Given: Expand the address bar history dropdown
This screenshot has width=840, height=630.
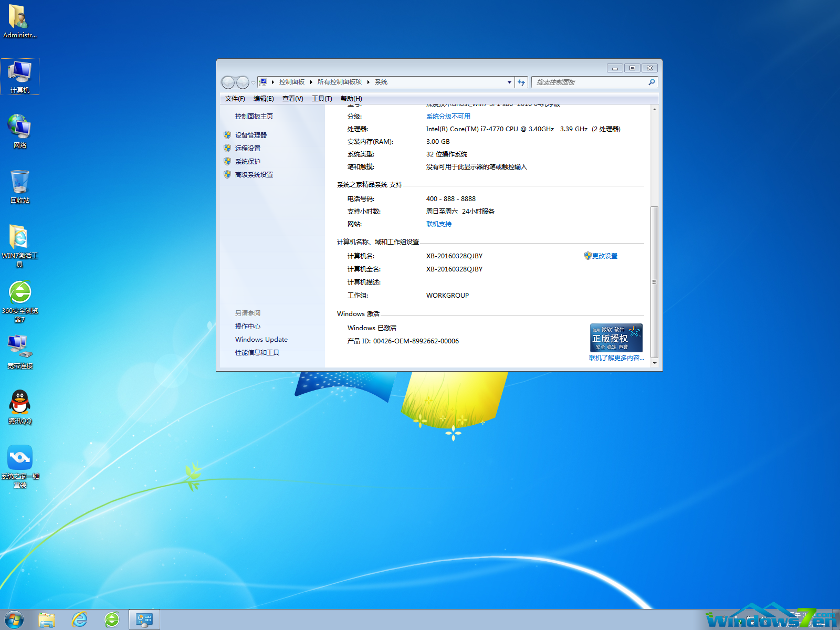Looking at the screenshot, I should click(509, 82).
